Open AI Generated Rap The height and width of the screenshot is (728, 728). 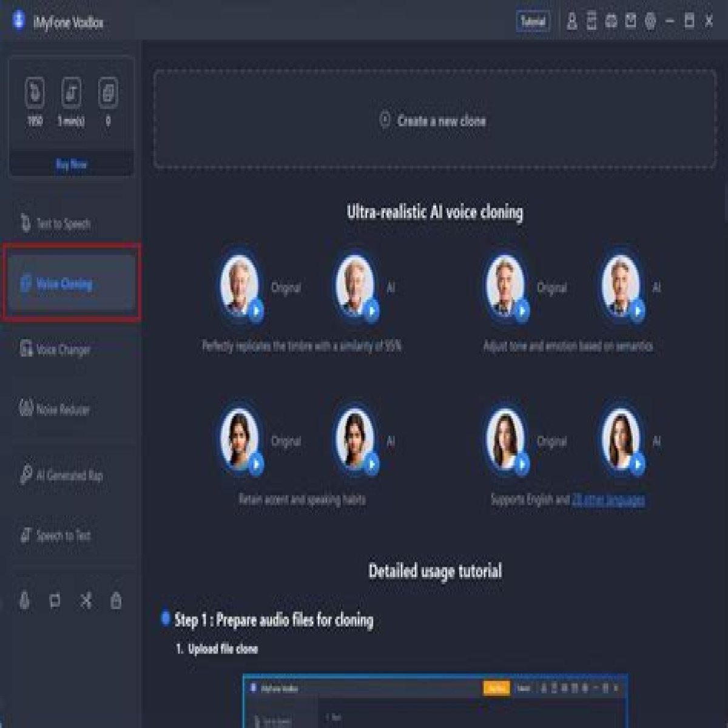point(72,475)
